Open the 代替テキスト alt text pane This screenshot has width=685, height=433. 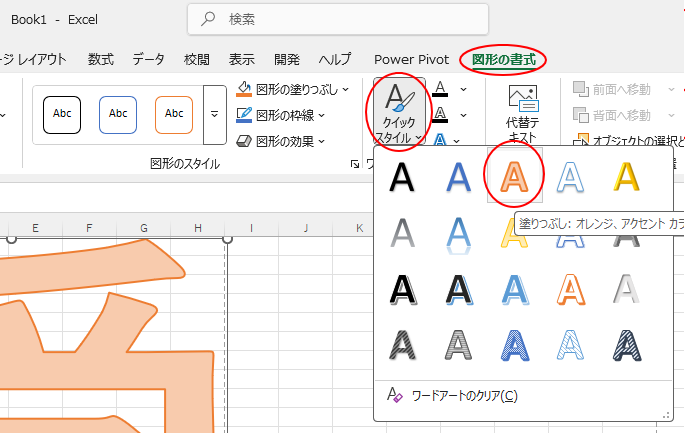523,113
